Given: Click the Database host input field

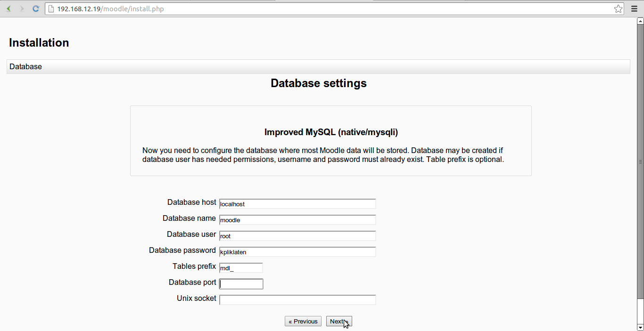Looking at the screenshot, I should tap(297, 204).
